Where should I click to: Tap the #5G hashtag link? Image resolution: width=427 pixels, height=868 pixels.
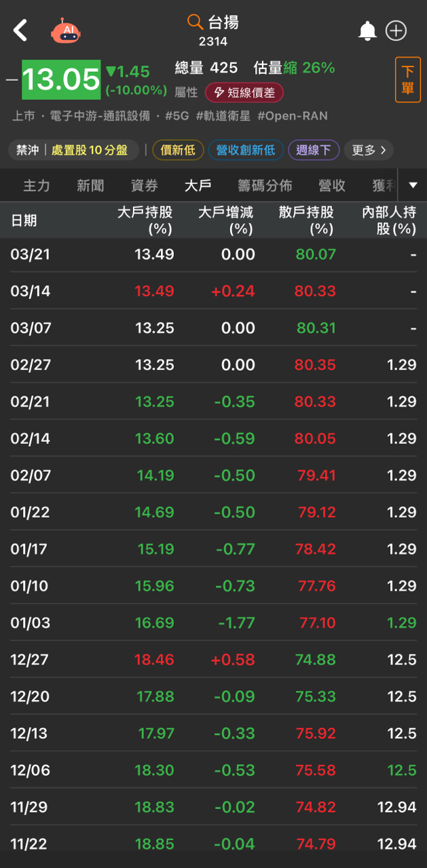(x=177, y=116)
